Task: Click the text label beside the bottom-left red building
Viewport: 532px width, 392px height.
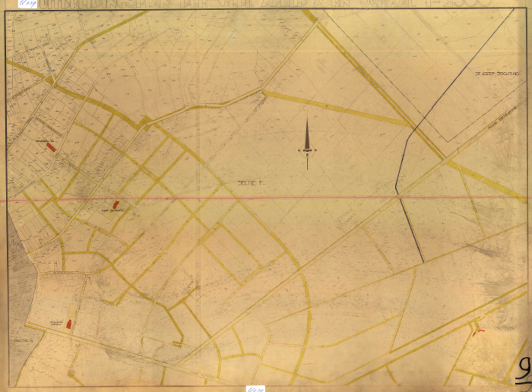Action: 56,322
